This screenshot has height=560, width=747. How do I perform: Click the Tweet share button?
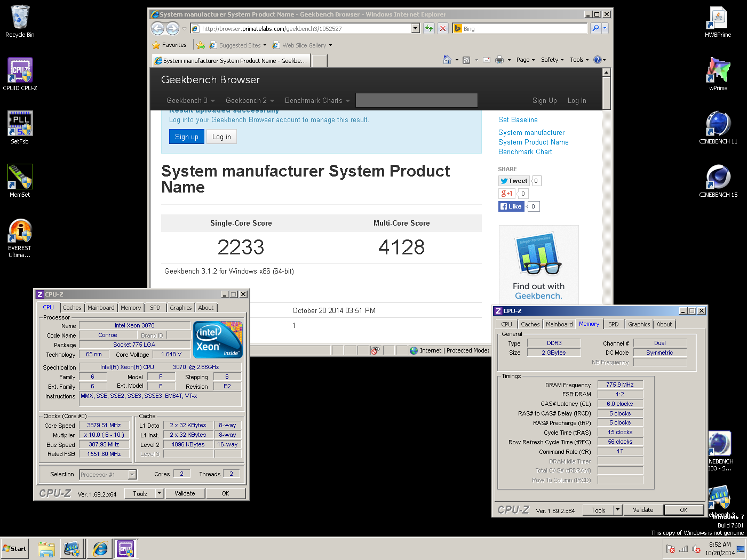pyautogui.click(x=514, y=181)
